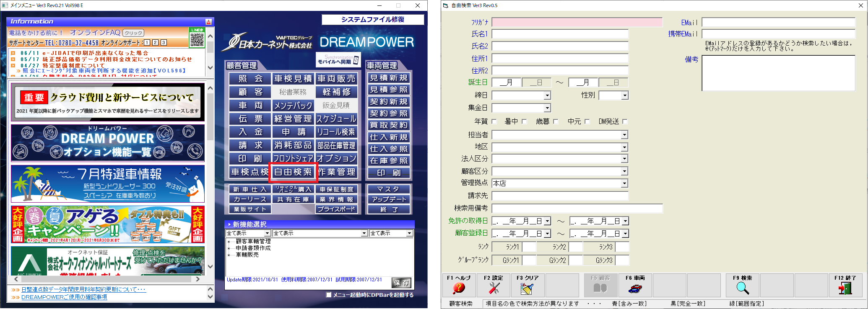Select 申請書類作成 in new features list
The height and width of the screenshot is (309, 868).
point(253,248)
